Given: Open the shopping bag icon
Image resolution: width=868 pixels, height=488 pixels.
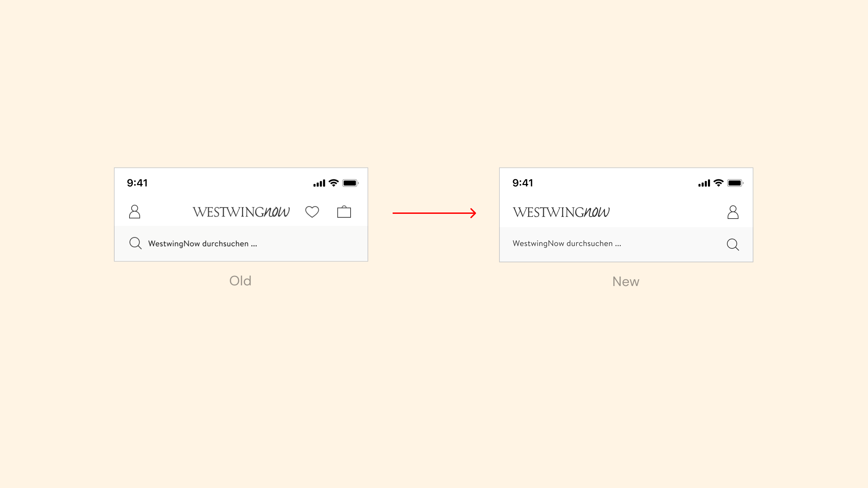Looking at the screenshot, I should 344,212.
